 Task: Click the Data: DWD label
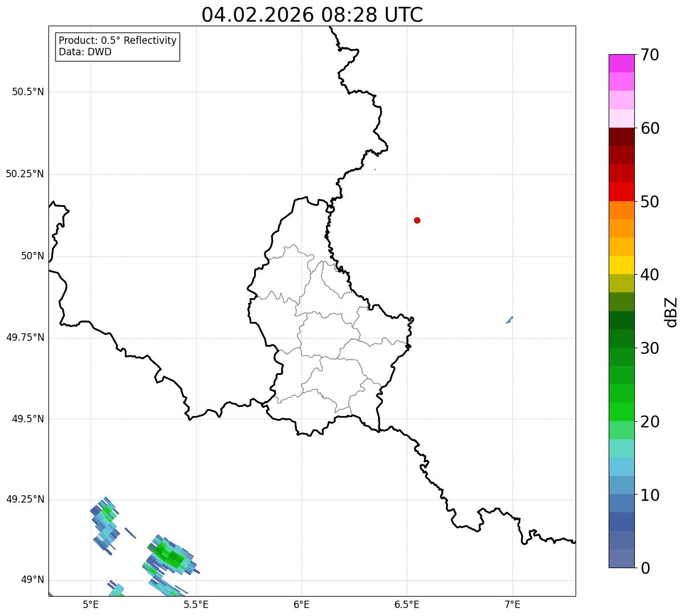click(x=85, y=52)
